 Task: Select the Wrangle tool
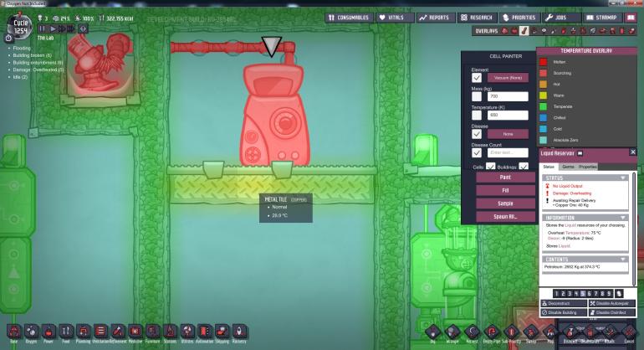point(452,332)
